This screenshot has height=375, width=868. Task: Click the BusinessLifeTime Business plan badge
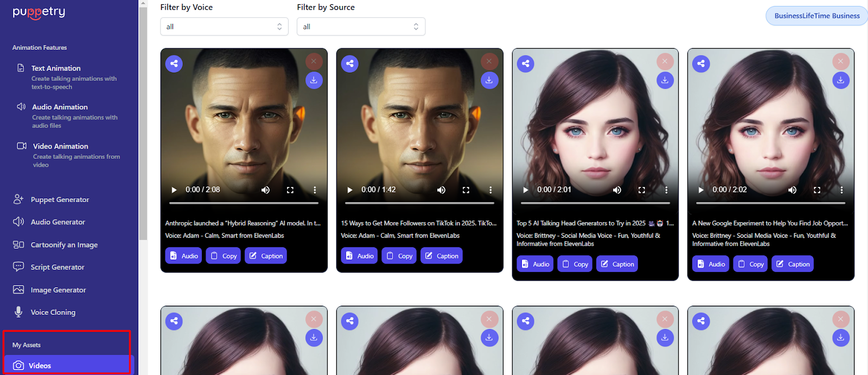[816, 16]
